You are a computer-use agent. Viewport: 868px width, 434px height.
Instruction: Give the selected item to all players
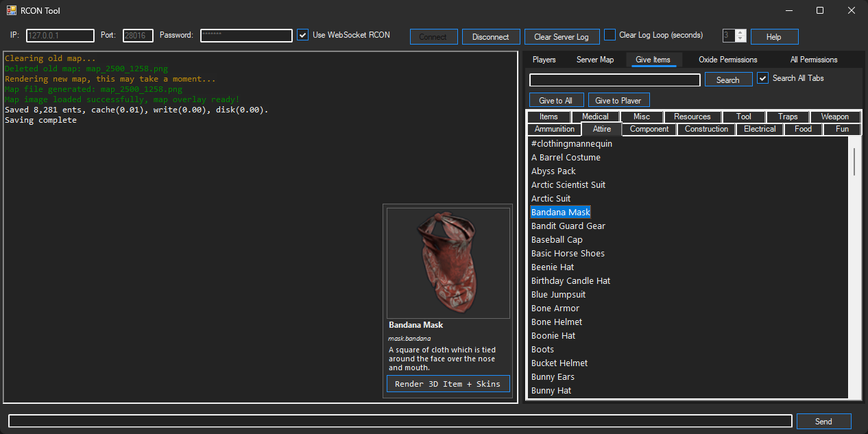click(x=556, y=99)
